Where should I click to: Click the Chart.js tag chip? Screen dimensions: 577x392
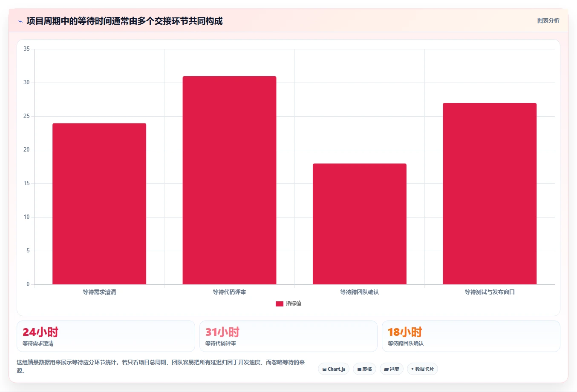[x=334, y=369]
